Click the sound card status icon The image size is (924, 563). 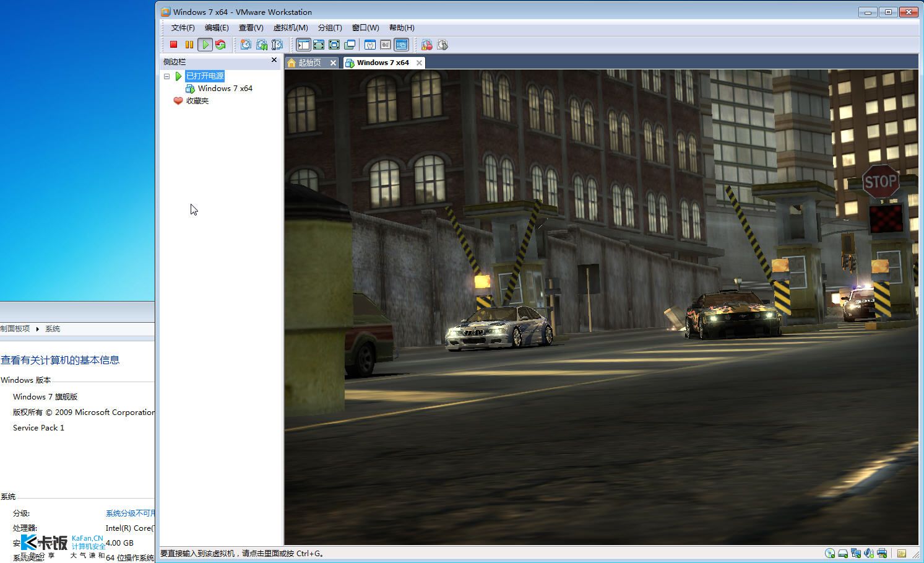(869, 553)
